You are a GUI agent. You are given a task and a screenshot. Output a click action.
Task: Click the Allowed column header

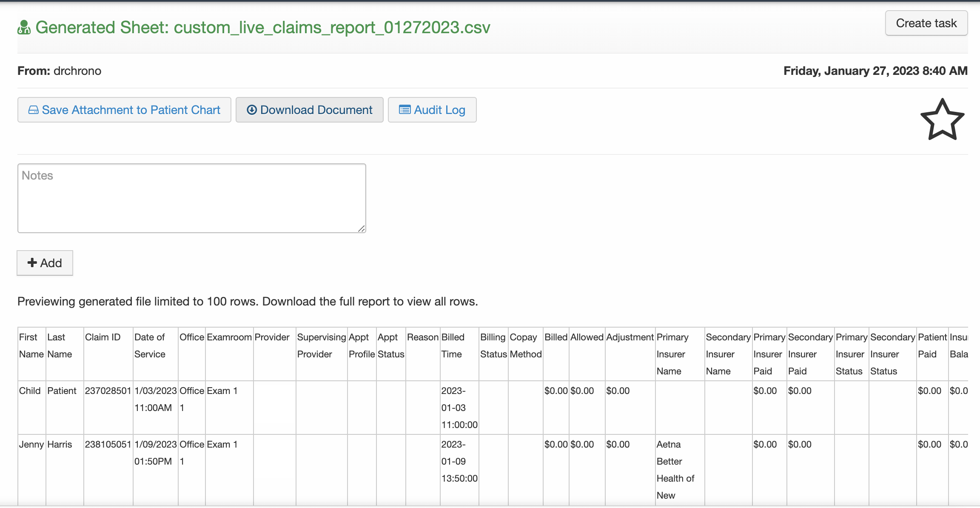(x=587, y=354)
